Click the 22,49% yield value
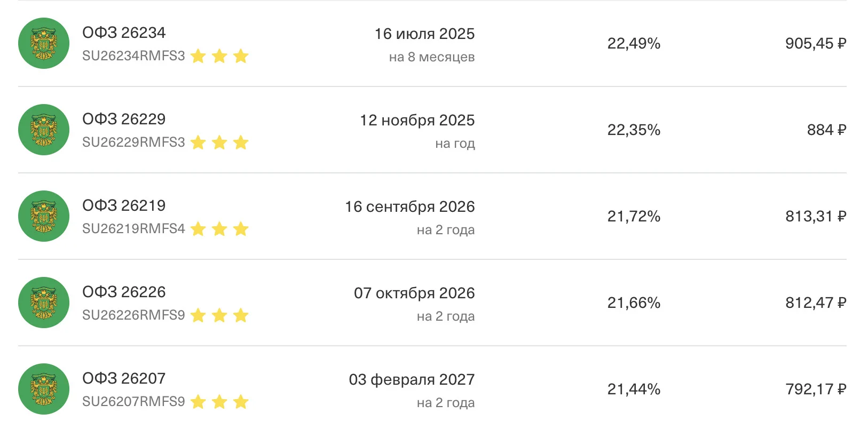 click(634, 44)
